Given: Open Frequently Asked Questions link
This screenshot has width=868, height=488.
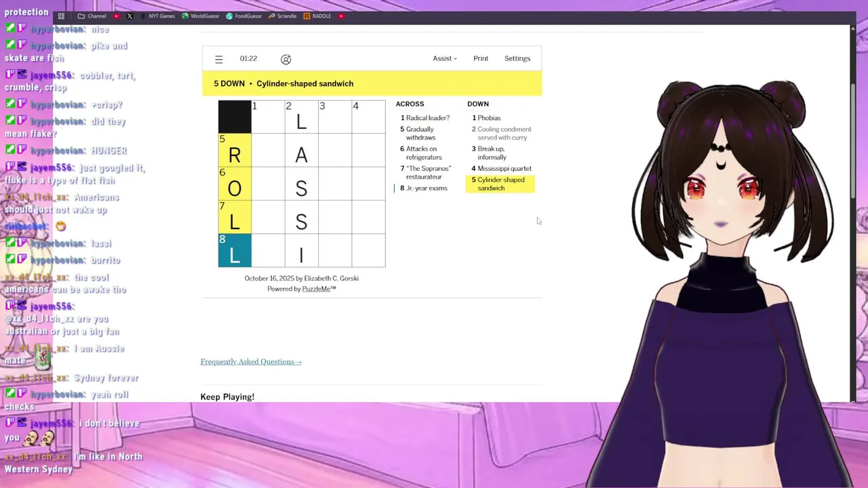Looking at the screenshot, I should 251,362.
